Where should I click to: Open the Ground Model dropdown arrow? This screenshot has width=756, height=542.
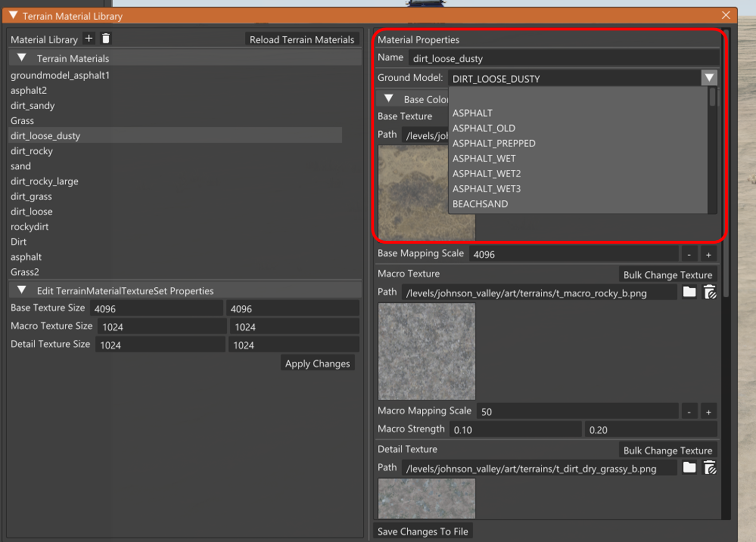(709, 78)
